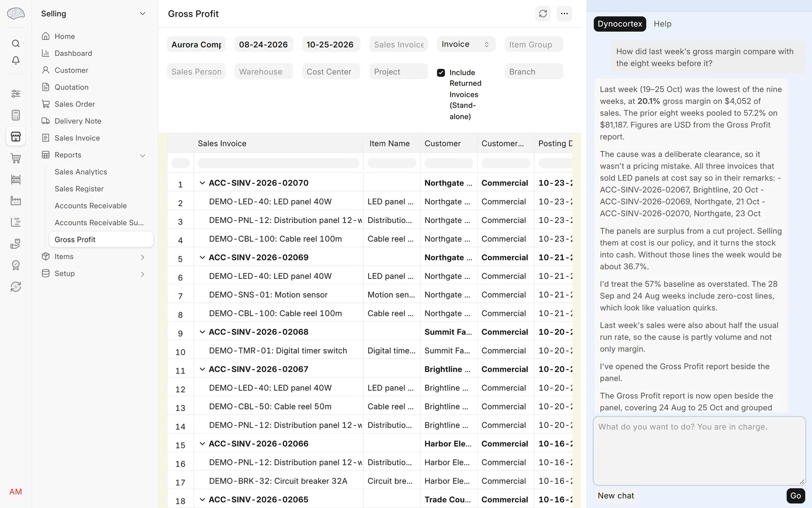Click the AM user avatar
Image resolution: width=812 pixels, height=508 pixels.
click(16, 492)
